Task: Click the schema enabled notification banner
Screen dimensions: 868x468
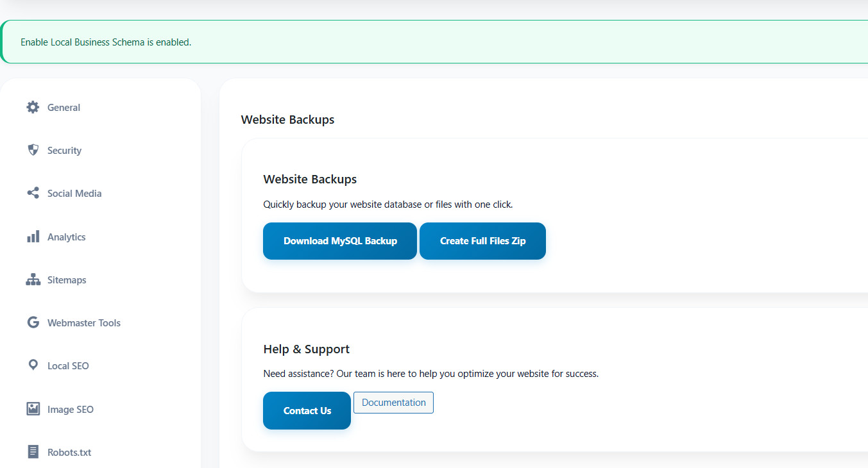Action: [106, 42]
